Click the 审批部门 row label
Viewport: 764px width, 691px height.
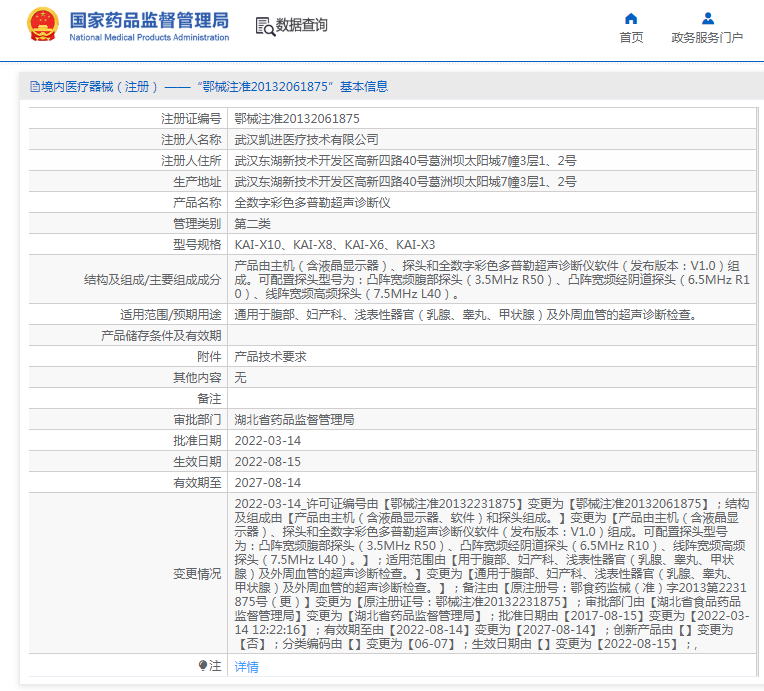(197, 419)
